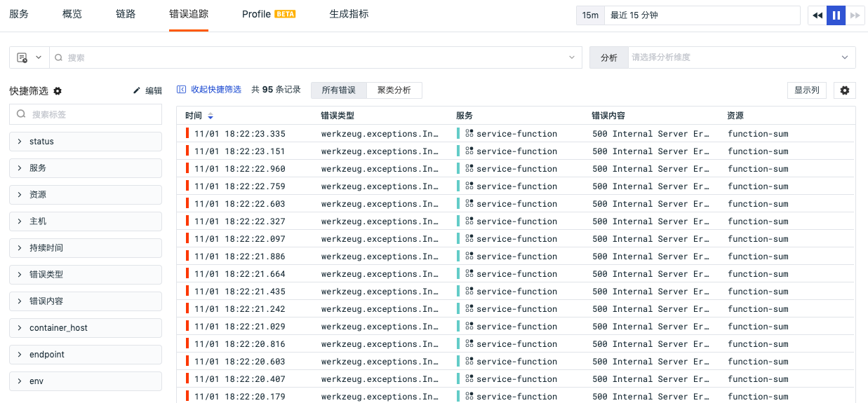Click the 搜索标签 input field

coord(86,114)
